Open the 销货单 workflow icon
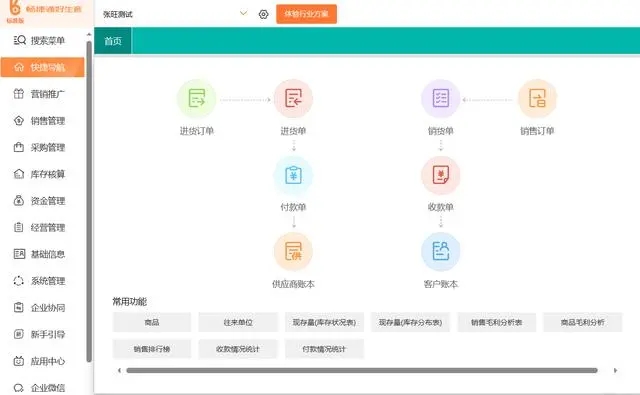640x395 pixels. (440, 98)
